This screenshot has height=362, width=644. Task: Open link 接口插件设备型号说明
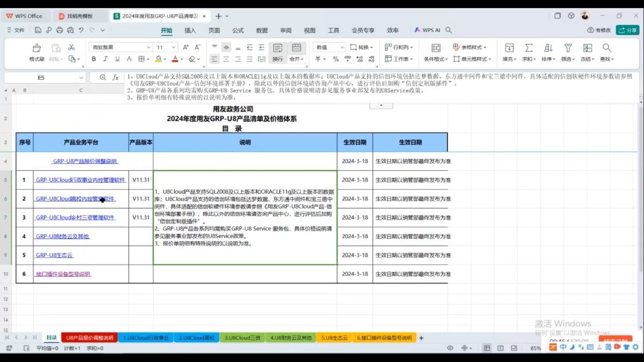pos(63,274)
